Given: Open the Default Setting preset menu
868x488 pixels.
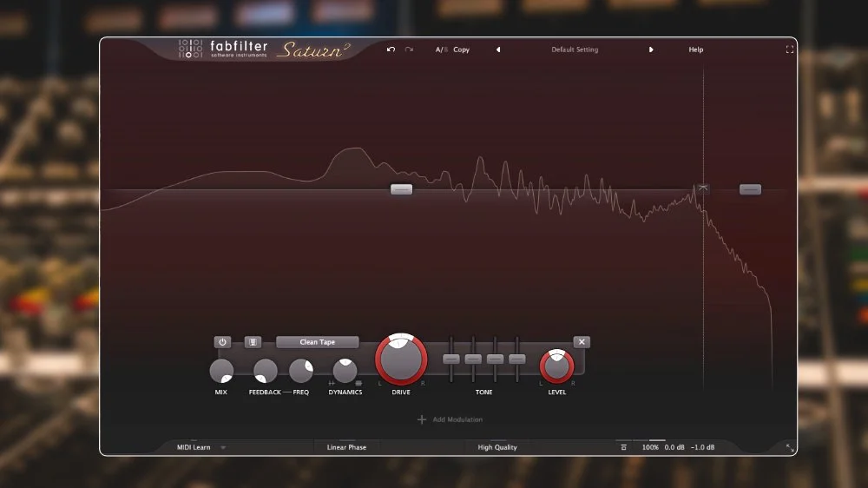Looking at the screenshot, I should [575, 49].
